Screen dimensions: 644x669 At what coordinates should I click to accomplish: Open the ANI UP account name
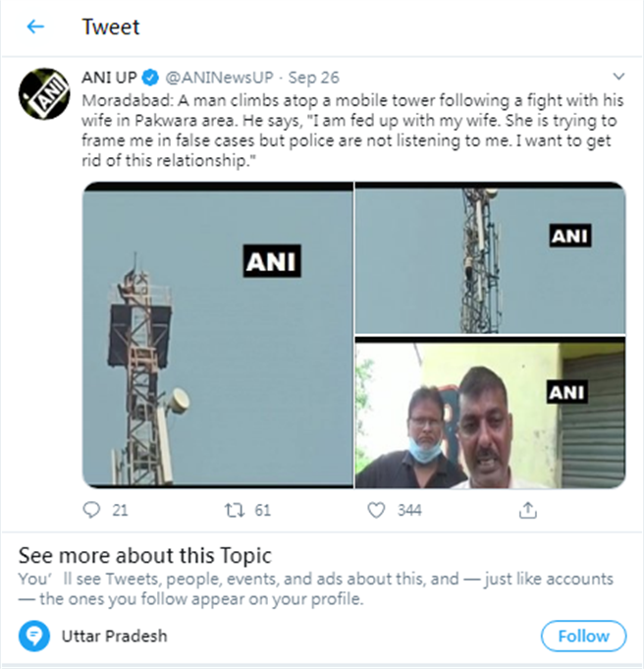click(109, 77)
